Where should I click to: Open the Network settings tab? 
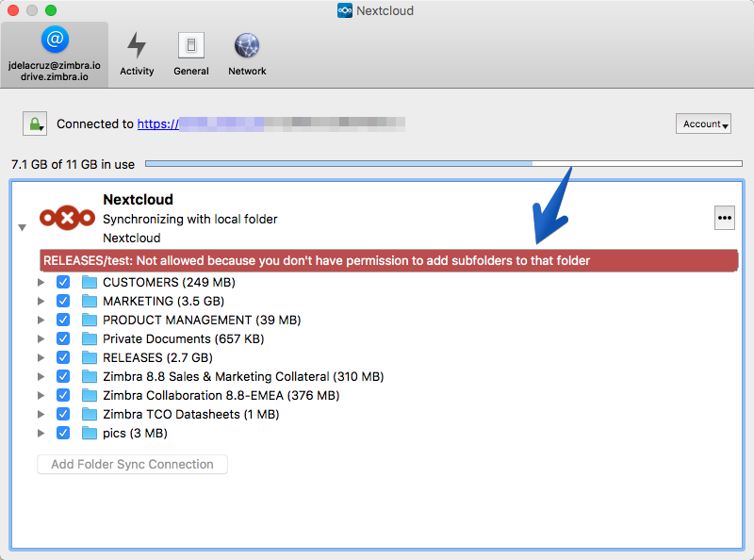pyautogui.click(x=247, y=55)
